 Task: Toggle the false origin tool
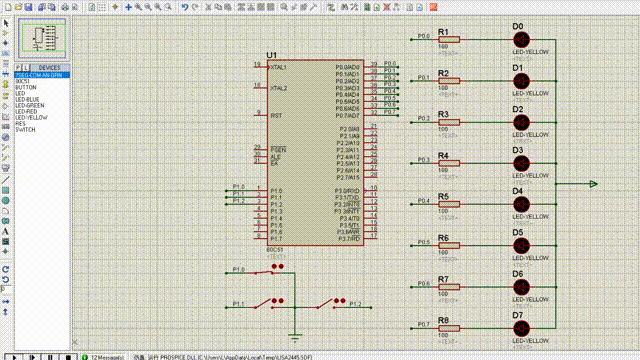point(115,7)
